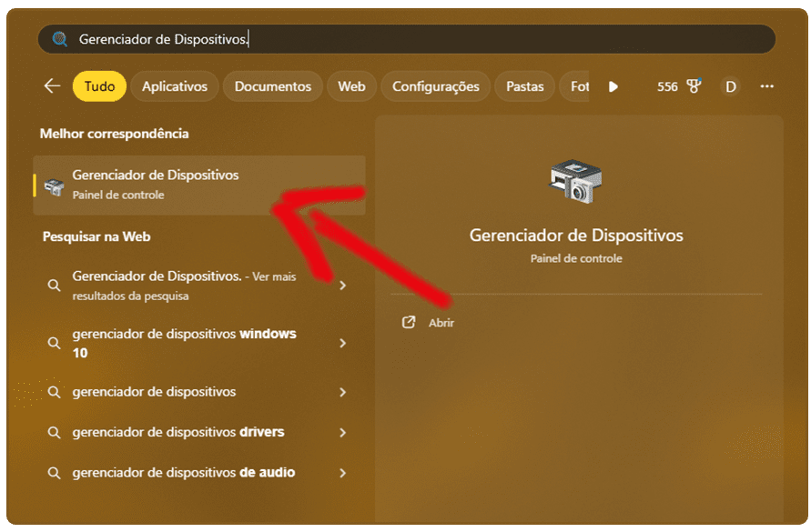Click the search magnifier icon in search box
This screenshot has width=811, height=532.
coord(60,39)
